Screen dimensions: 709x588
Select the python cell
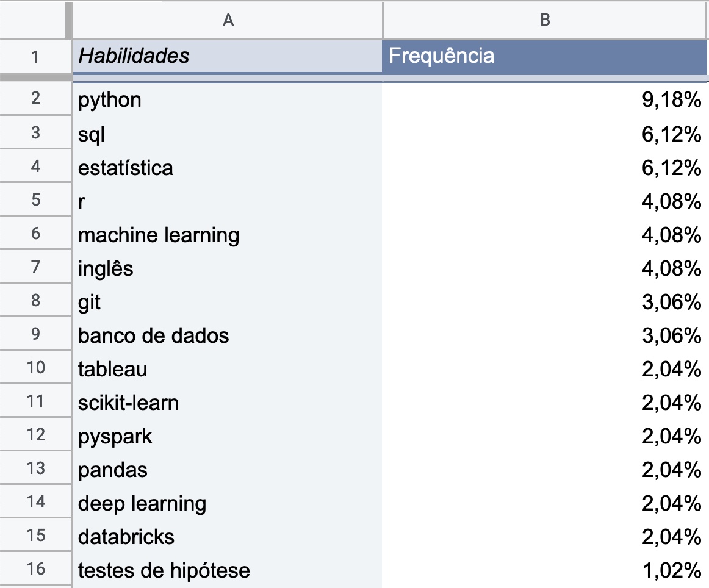click(x=228, y=99)
